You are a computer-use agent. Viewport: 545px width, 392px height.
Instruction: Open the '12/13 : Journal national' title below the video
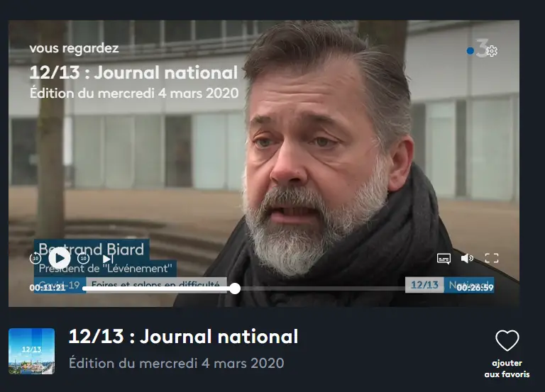coord(183,337)
